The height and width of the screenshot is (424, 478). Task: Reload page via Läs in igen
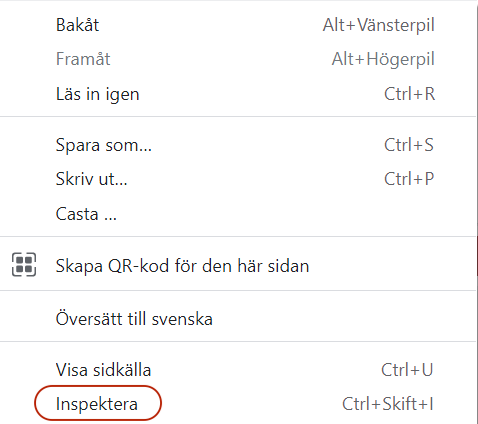[x=238, y=94]
